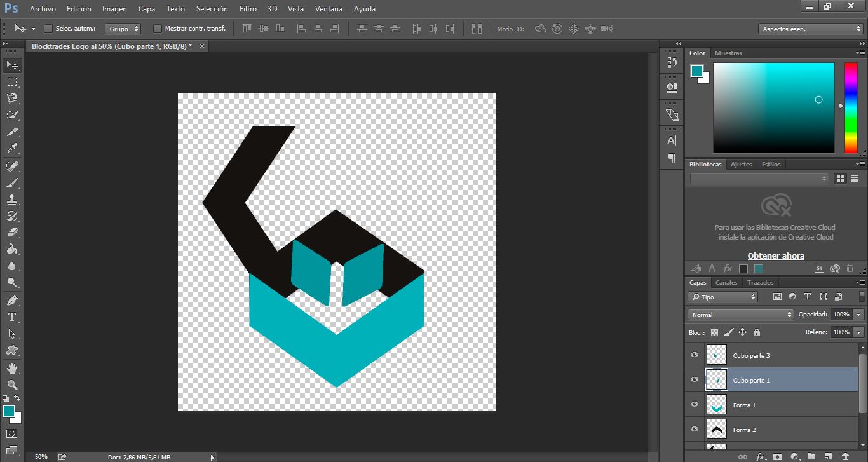Select the Pen tool
The width and height of the screenshot is (868, 462).
pyautogui.click(x=12, y=300)
